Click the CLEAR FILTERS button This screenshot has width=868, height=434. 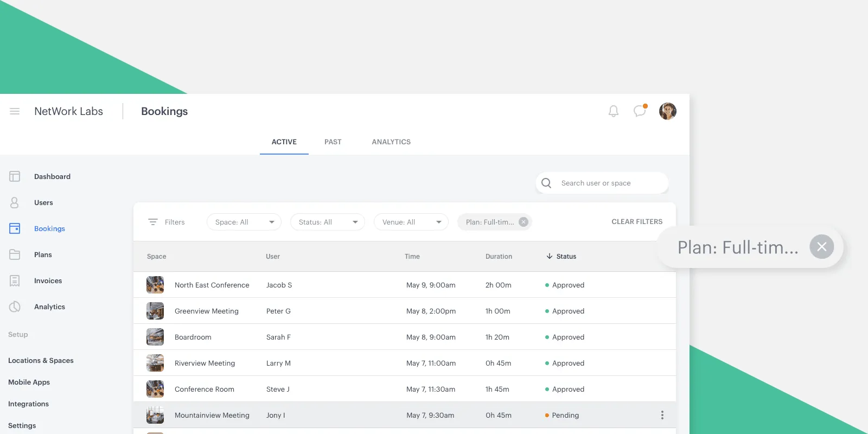(637, 221)
